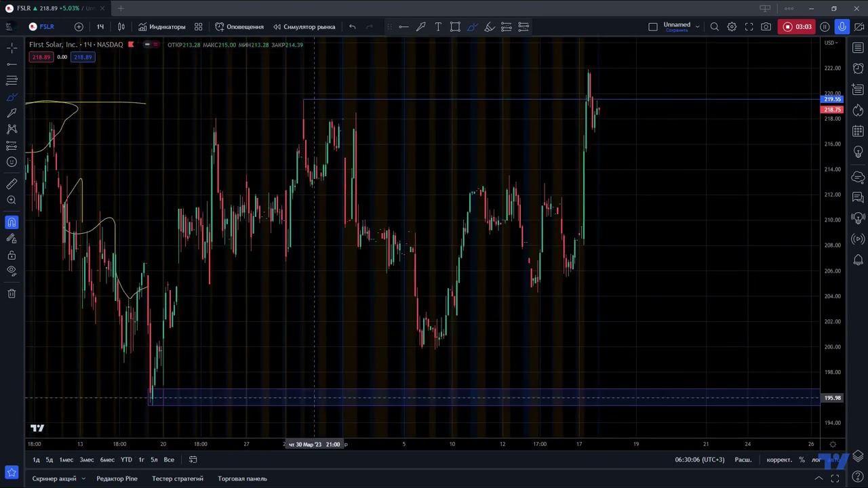
Task: Open notifications bell panel
Action: [858, 260]
